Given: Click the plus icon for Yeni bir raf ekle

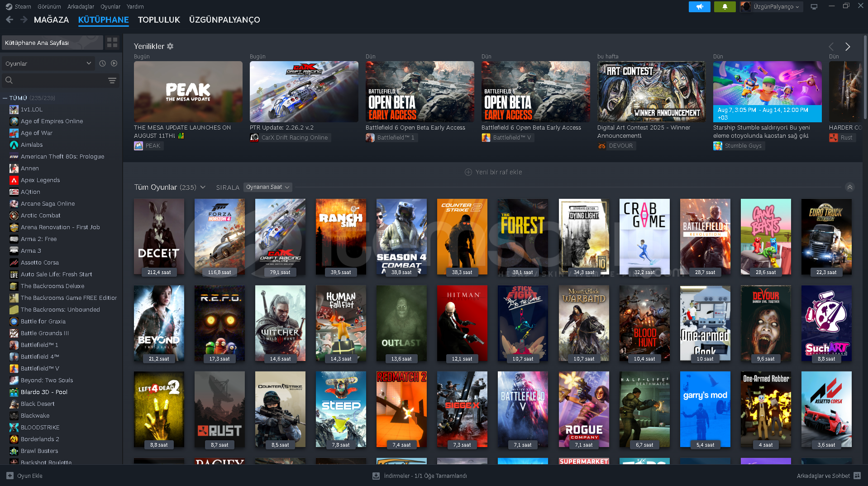Looking at the screenshot, I should [x=468, y=172].
